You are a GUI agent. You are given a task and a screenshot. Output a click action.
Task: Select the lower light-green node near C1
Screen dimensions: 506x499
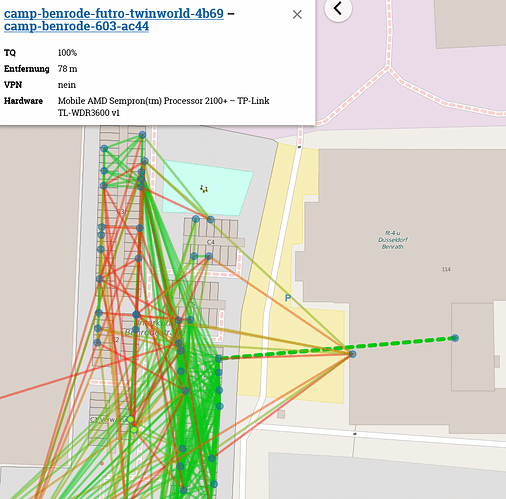[134, 430]
